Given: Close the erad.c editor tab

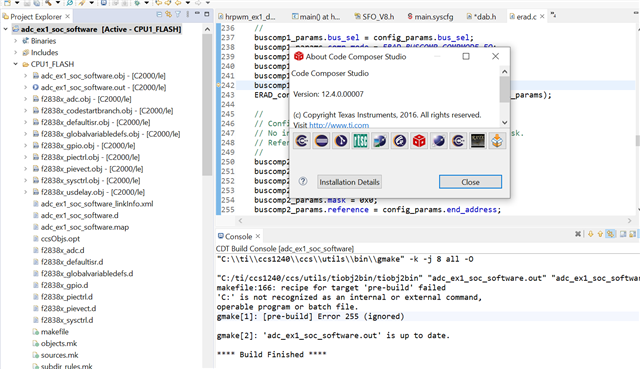Looking at the screenshot, I should [x=542, y=16].
